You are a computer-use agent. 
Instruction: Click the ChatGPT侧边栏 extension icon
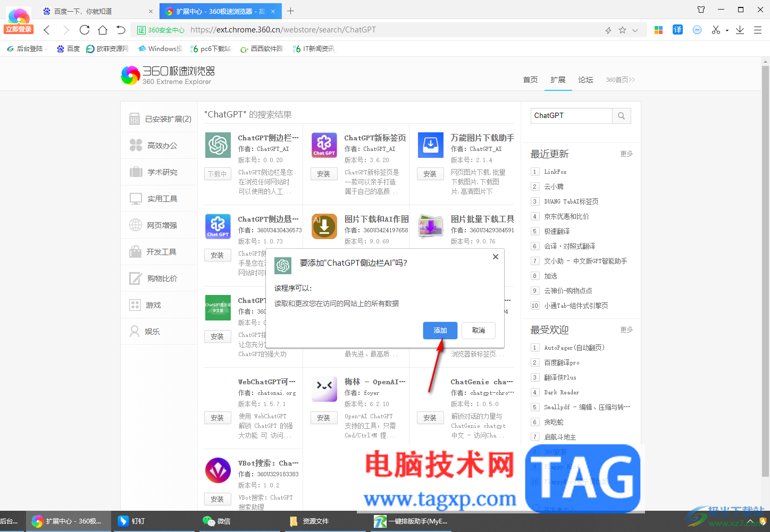(218, 145)
